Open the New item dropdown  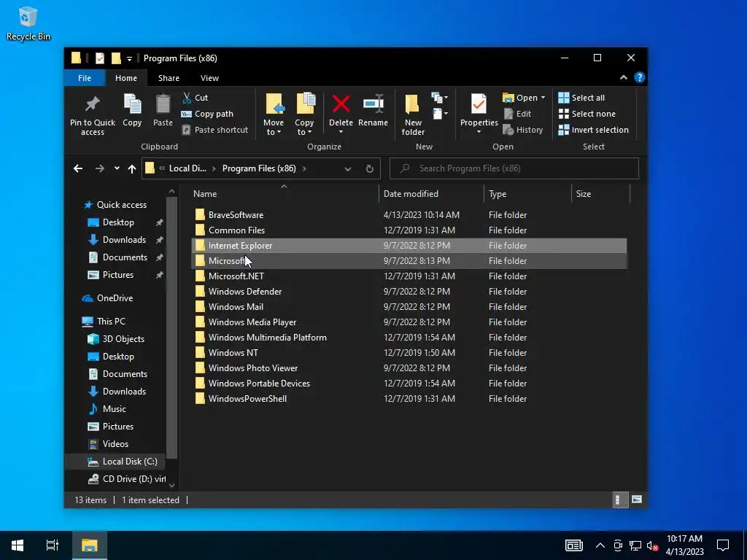tap(440, 98)
